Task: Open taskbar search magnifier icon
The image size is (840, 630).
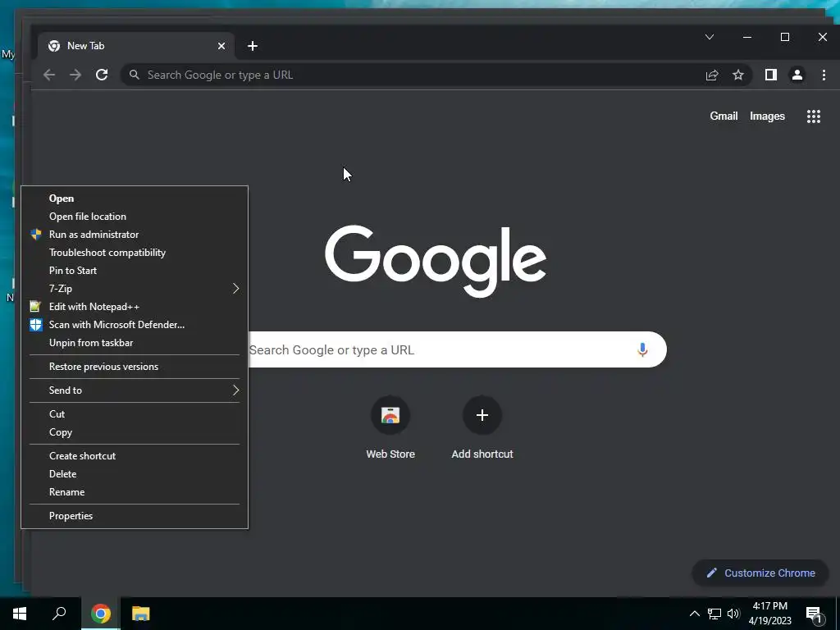Action: tap(59, 614)
